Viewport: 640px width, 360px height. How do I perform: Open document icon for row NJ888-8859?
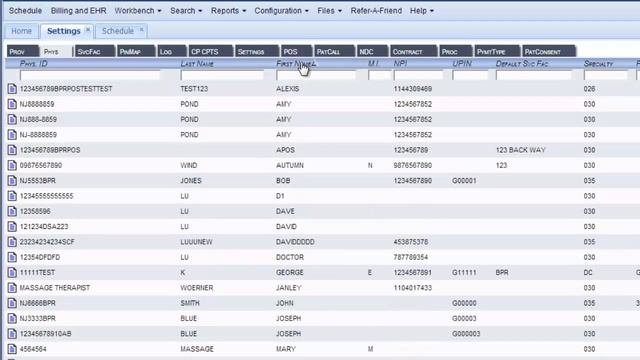pos(12,120)
